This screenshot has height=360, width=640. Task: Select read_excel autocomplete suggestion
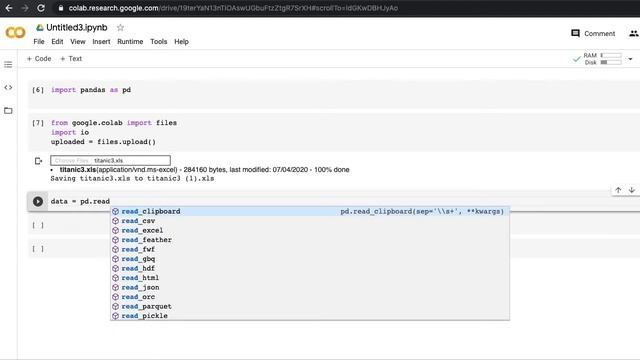(x=310, y=230)
